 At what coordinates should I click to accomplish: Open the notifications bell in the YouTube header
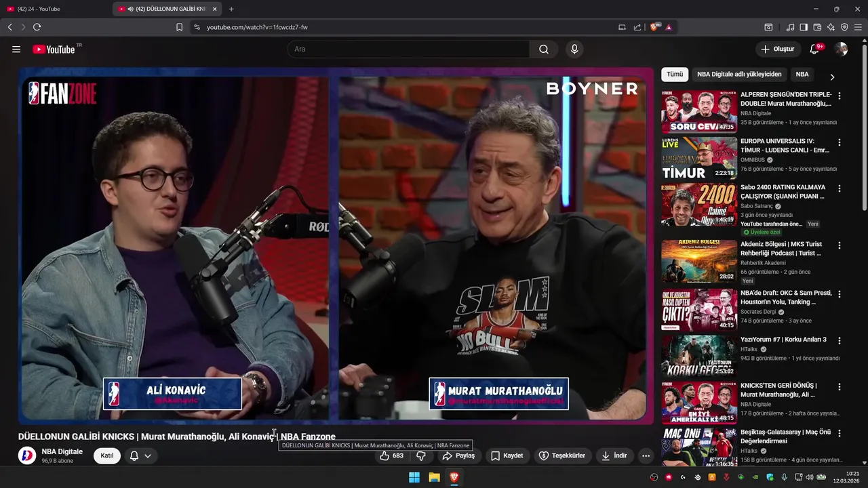[815, 49]
